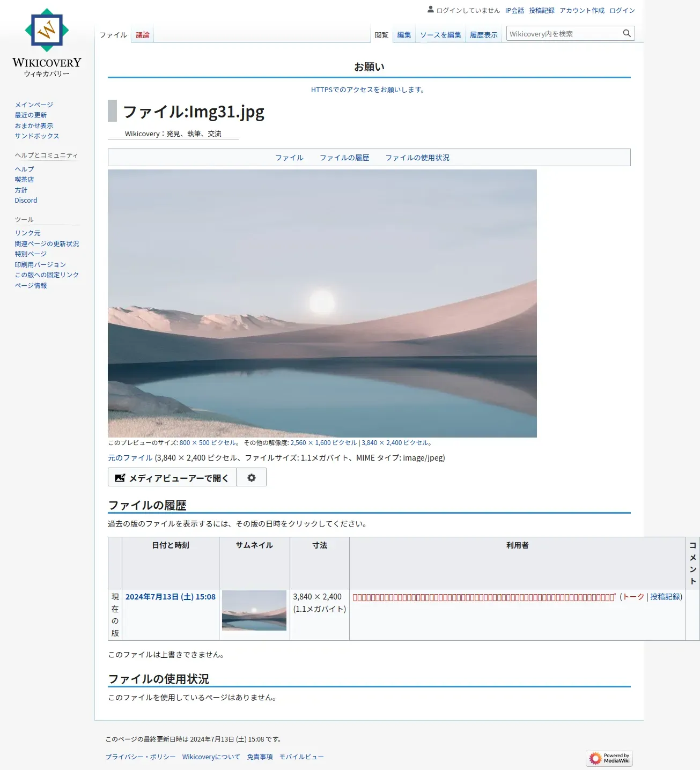Open the 履歴表示 tab

[484, 35]
